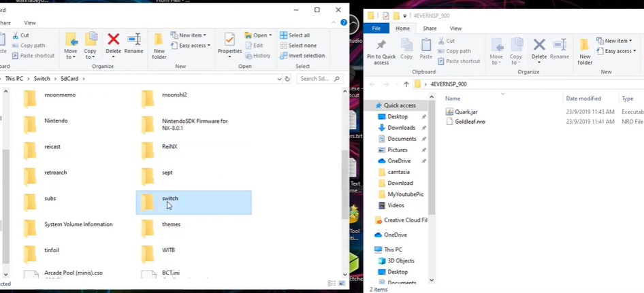Click Select none in the SdCard window
The width and height of the screenshot is (644, 293).
298,46
